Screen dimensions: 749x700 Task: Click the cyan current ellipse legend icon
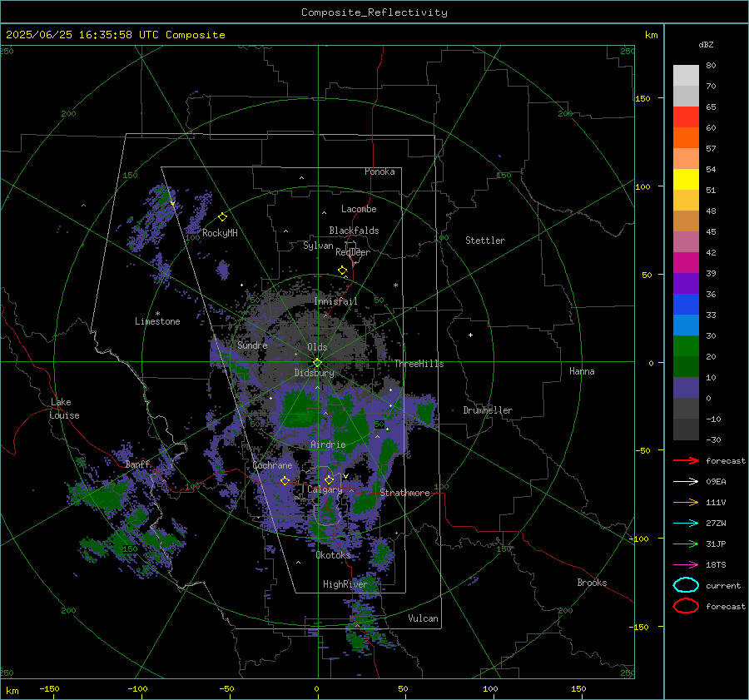pyautogui.click(x=686, y=585)
